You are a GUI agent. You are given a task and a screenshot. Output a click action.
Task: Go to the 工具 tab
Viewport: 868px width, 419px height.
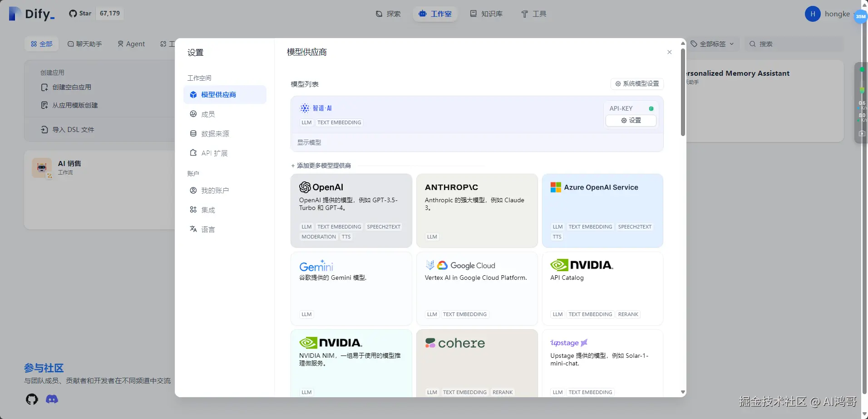click(533, 14)
